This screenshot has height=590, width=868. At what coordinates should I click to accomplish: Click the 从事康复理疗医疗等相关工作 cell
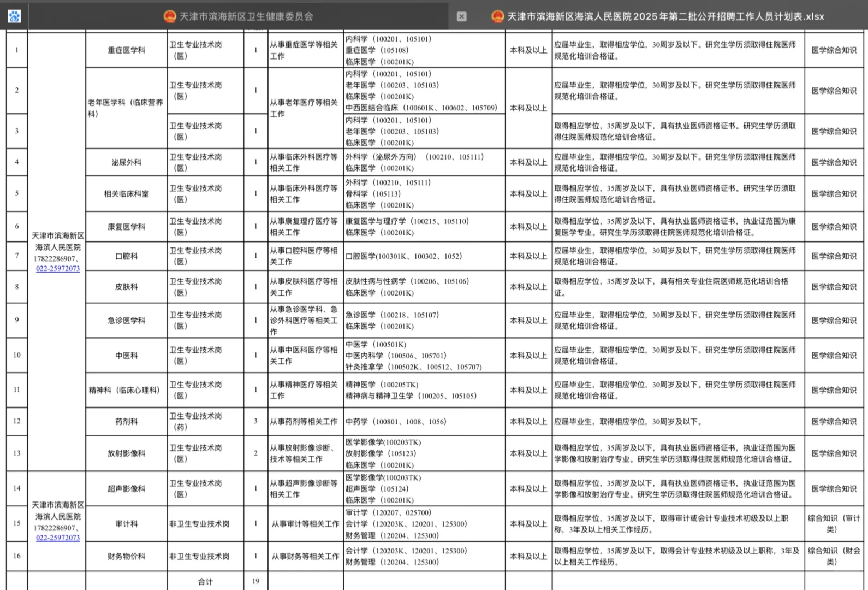305,227
